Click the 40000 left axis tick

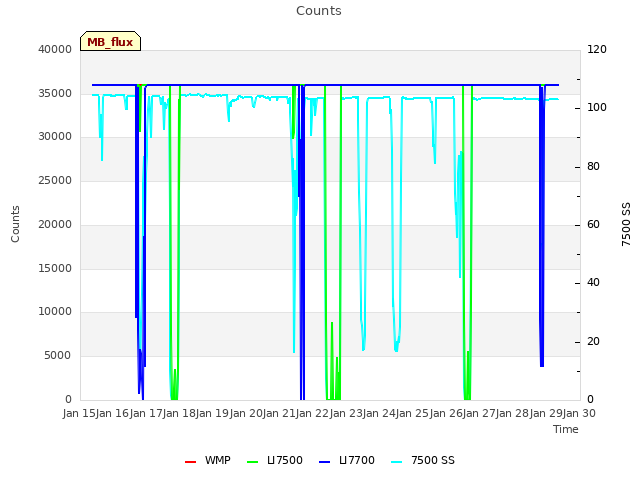(55, 49)
